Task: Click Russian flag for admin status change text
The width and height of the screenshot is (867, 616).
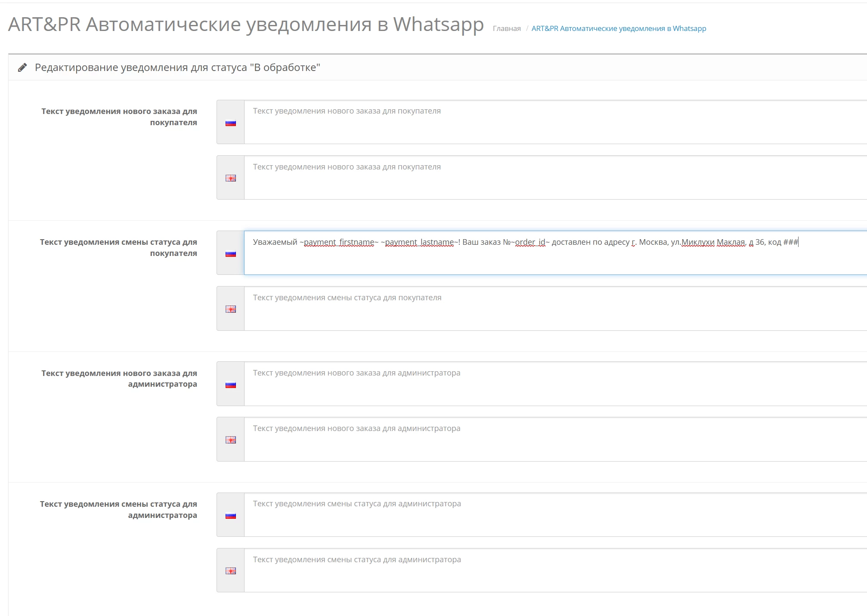Action: click(231, 516)
